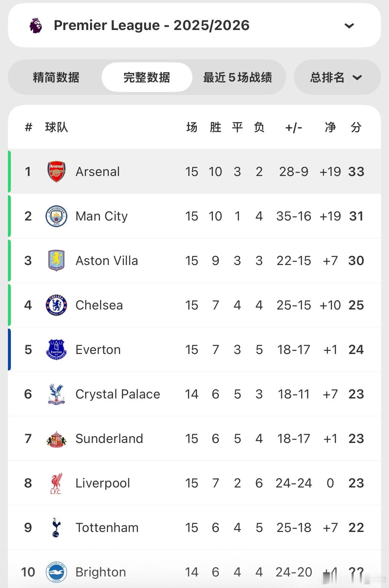This screenshot has height=588, width=389.
Task: Click the Brighton club crest
Action: [x=56, y=572]
